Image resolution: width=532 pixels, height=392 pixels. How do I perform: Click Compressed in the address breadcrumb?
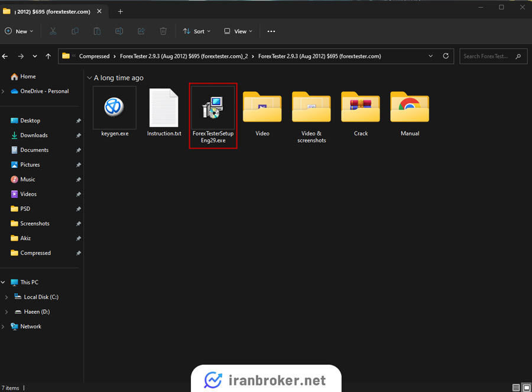click(x=95, y=56)
